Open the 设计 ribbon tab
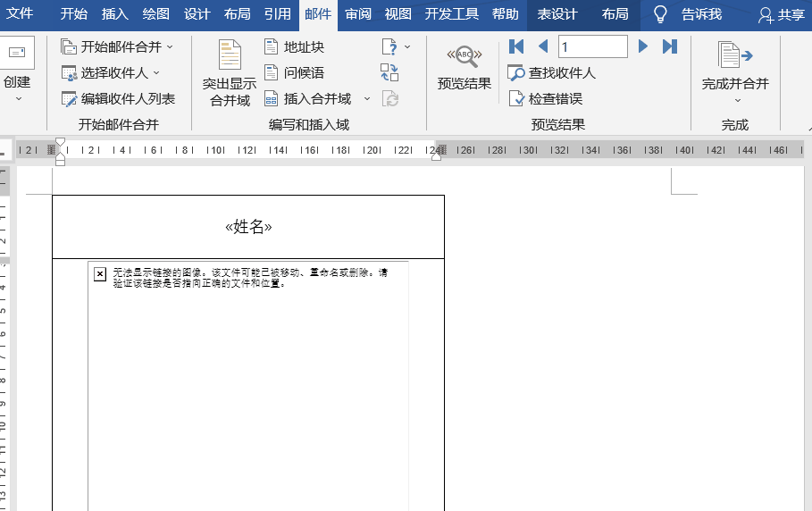This screenshot has width=812, height=511. [197, 14]
